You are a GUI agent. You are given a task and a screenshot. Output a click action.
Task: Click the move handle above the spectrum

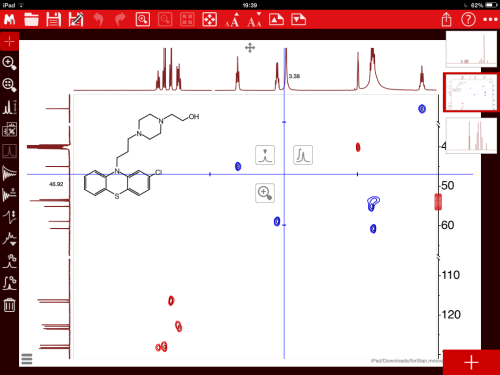tap(250, 48)
